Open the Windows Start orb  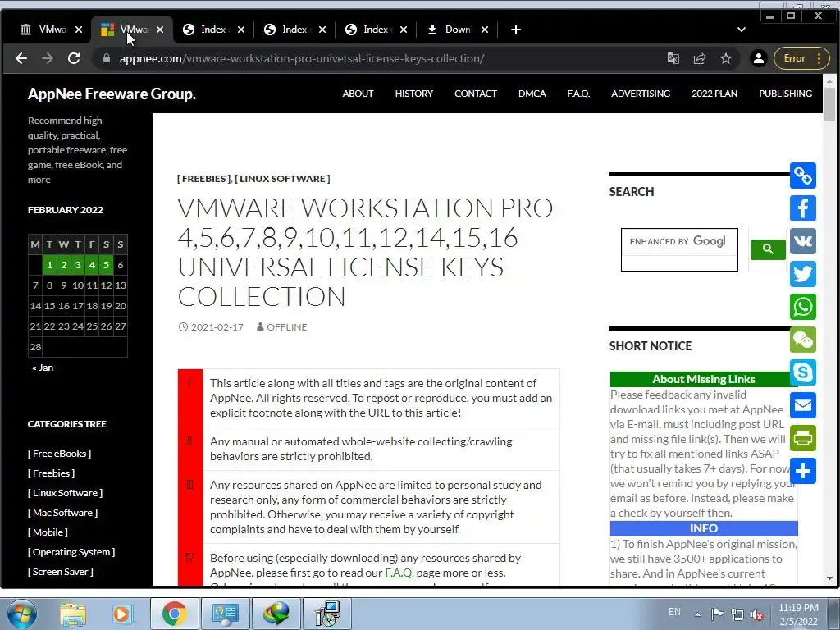coord(21,614)
